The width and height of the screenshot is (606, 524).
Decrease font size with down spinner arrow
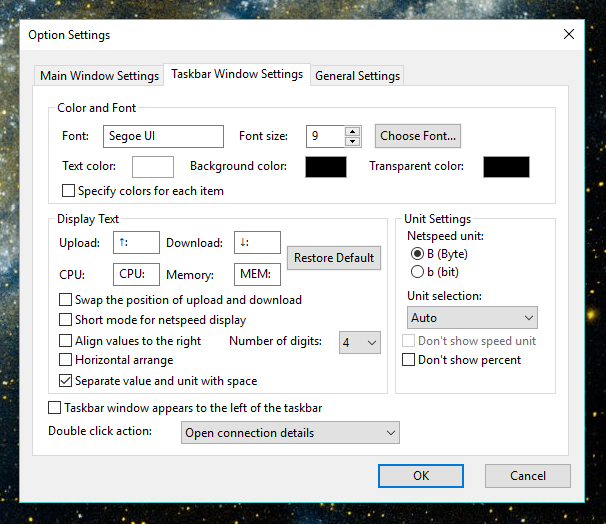click(352, 141)
